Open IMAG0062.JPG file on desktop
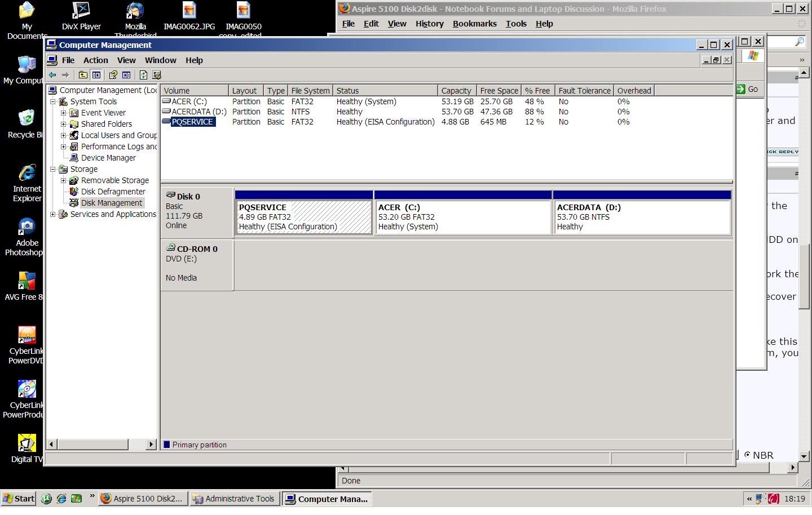Viewport: 812px width, 515px height. click(x=189, y=16)
